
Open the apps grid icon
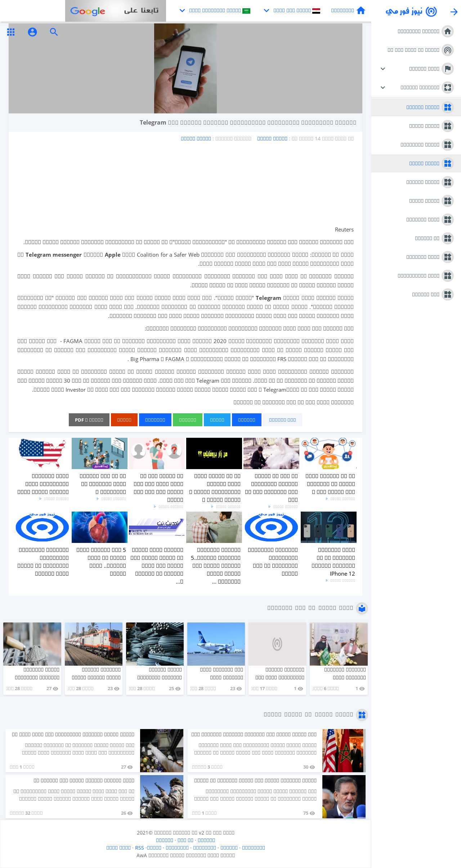point(11,32)
